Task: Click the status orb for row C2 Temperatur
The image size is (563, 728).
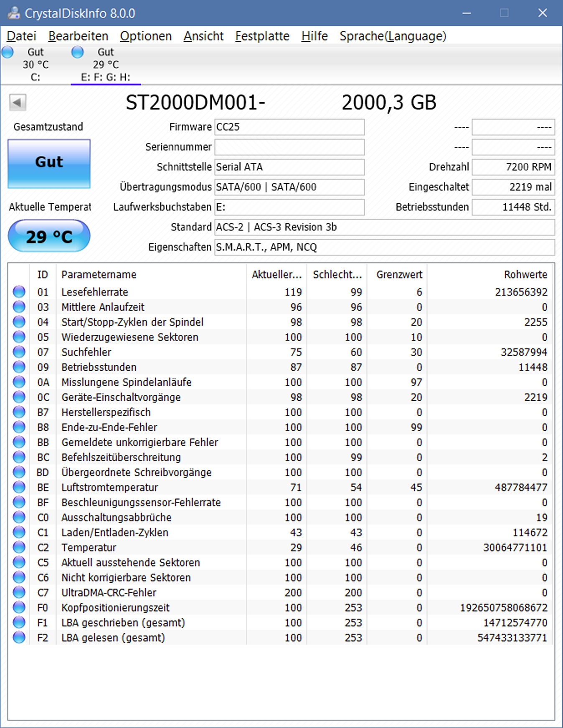Action: click(x=19, y=547)
